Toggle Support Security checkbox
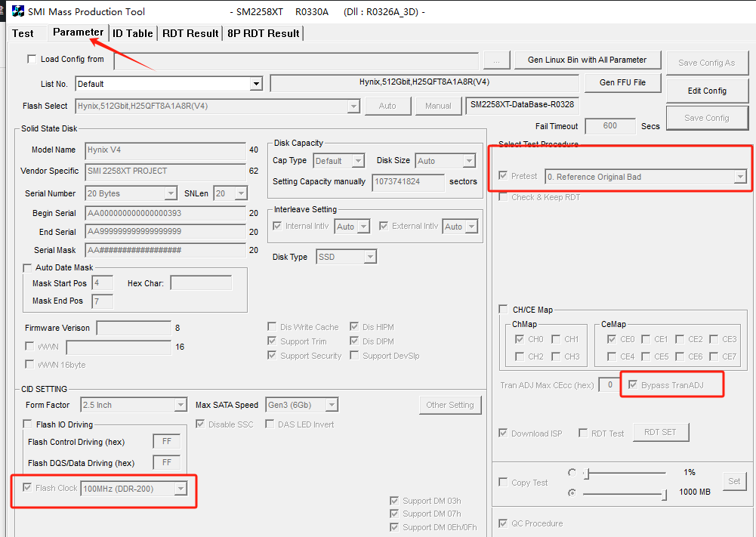 pos(272,355)
